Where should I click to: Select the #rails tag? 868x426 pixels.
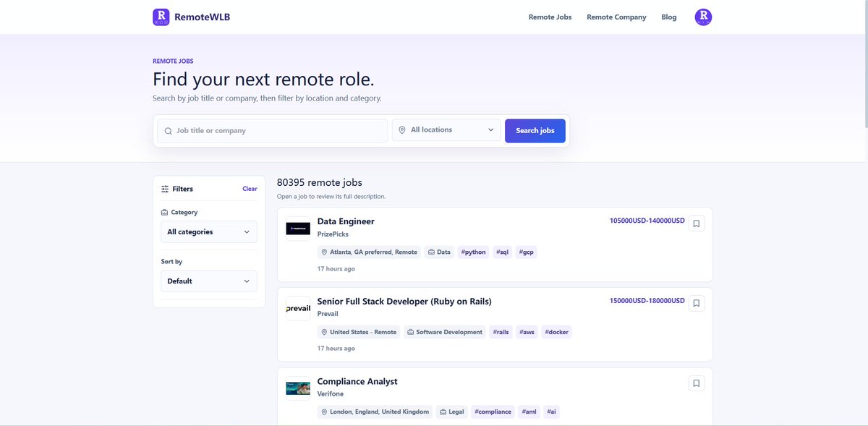(x=501, y=332)
